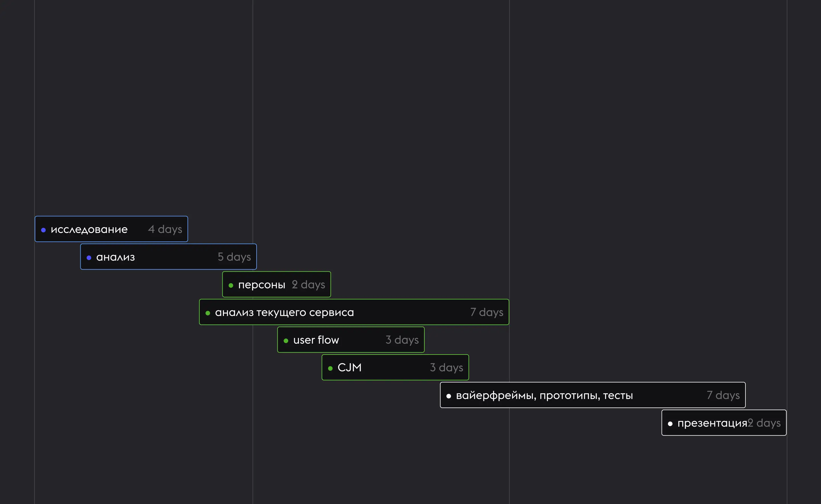The height and width of the screenshot is (504, 821).
Task: Click the green dot on анализ текущего сервиса
Action: click(208, 313)
